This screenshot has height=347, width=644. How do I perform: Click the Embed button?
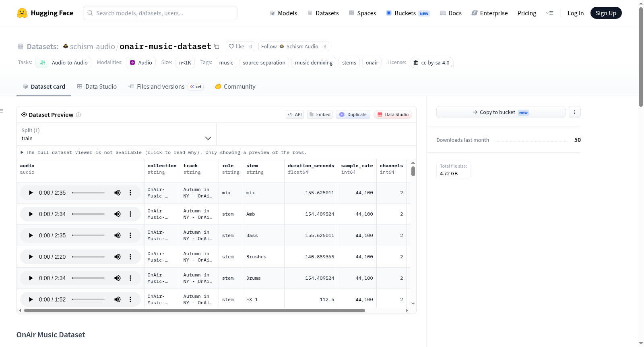pos(320,114)
